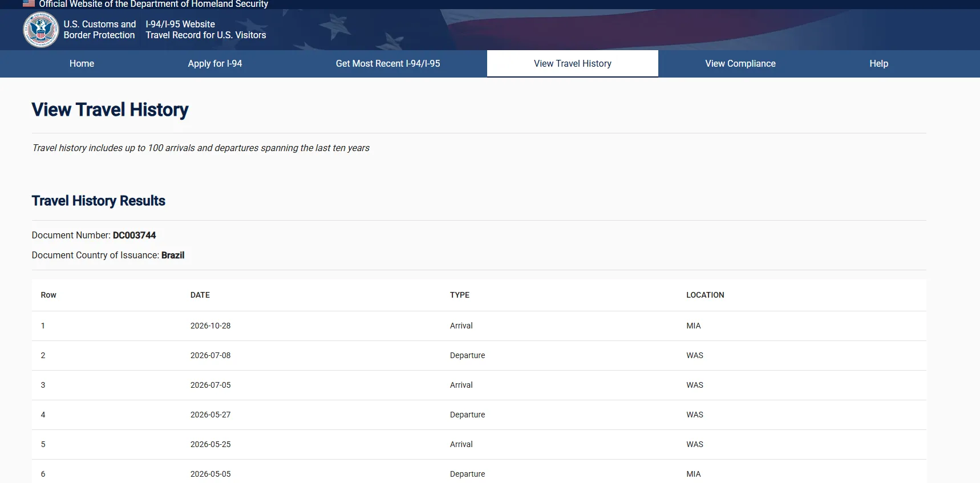This screenshot has height=483, width=980.
Task: Click Arrival type in the 2026-07-05 row
Action: [461, 385]
